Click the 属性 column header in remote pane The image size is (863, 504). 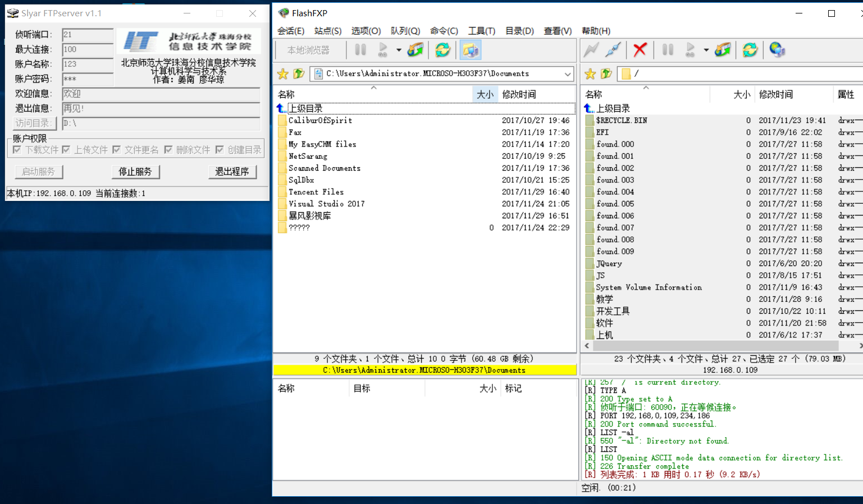(846, 94)
